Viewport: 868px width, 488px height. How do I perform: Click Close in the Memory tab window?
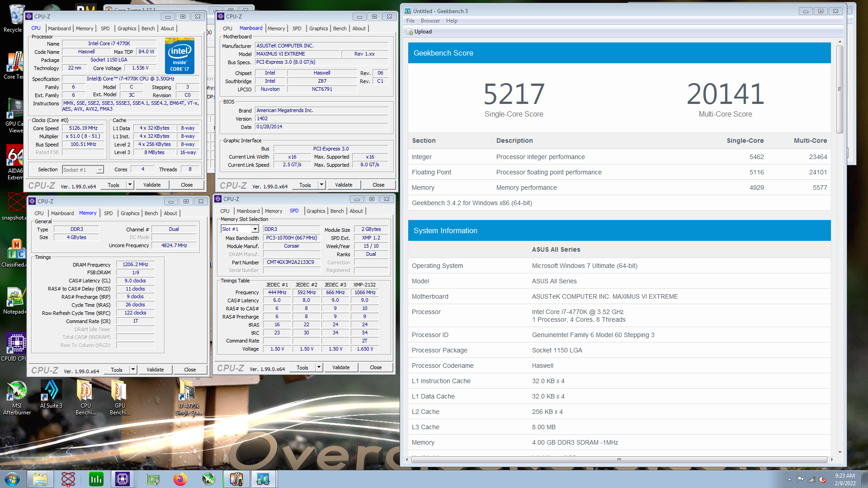pos(190,370)
